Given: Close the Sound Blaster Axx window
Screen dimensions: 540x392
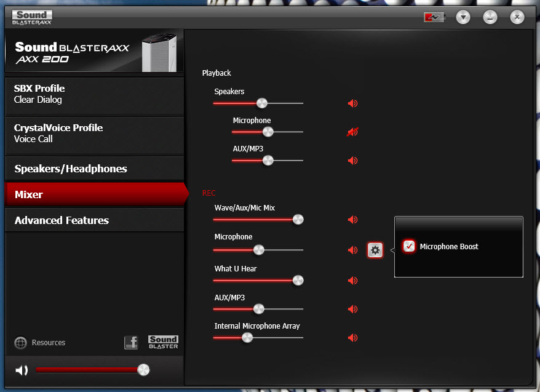Looking at the screenshot, I should 517,17.
